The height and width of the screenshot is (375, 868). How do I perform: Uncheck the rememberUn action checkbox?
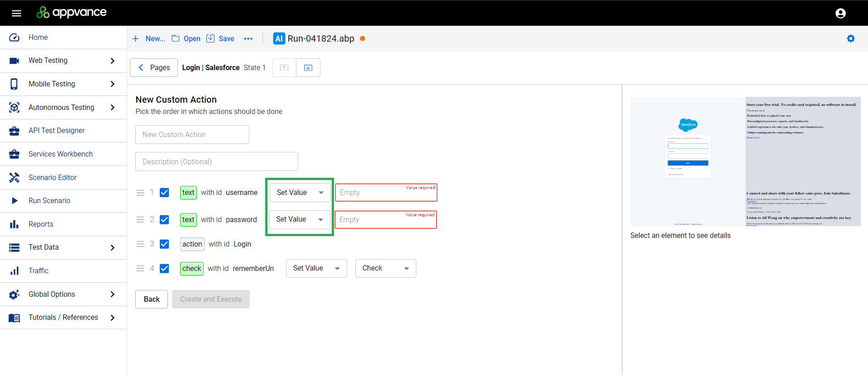tap(164, 268)
